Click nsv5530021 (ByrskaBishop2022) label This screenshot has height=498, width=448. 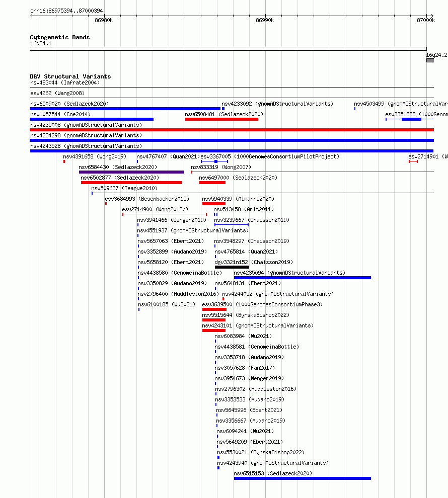coord(261,452)
